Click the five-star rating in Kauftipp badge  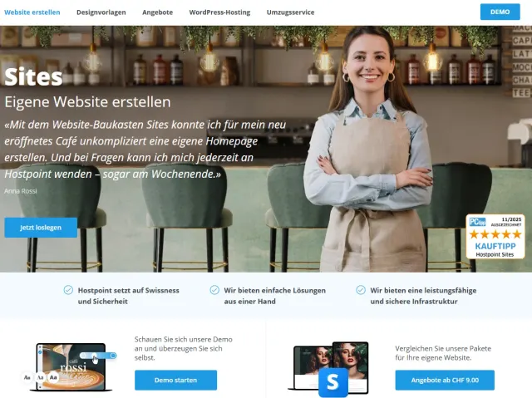(x=495, y=234)
